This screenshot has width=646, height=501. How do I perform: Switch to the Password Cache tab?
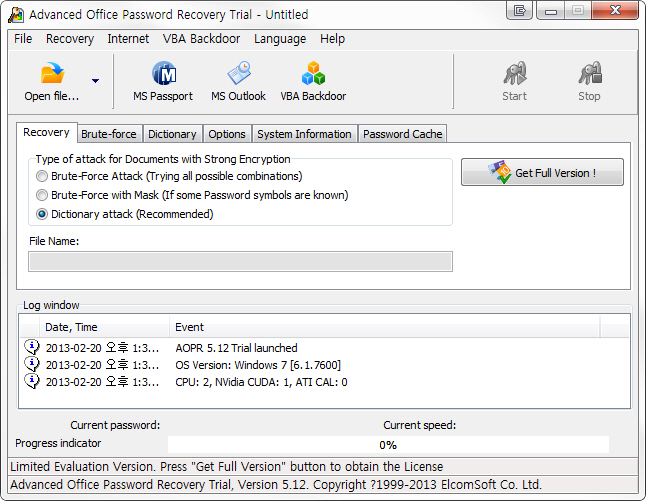coord(403,134)
